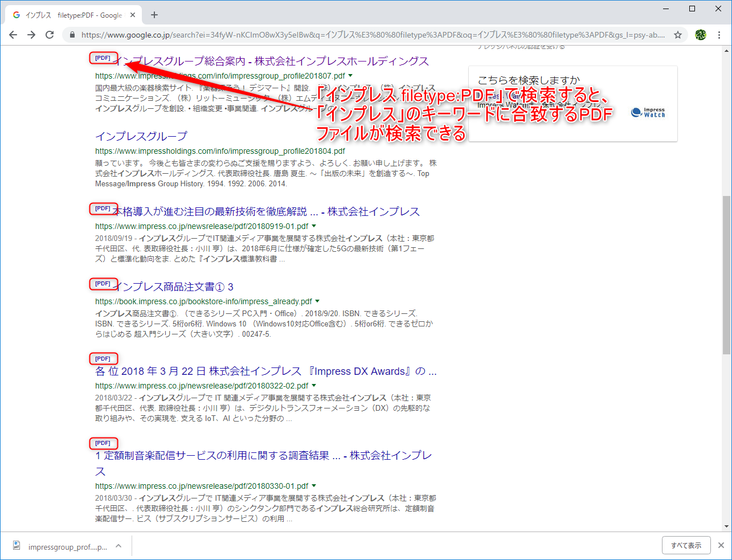The width and height of the screenshot is (732, 560).
Task: Click the すべて表示 button
Action: [686, 545]
